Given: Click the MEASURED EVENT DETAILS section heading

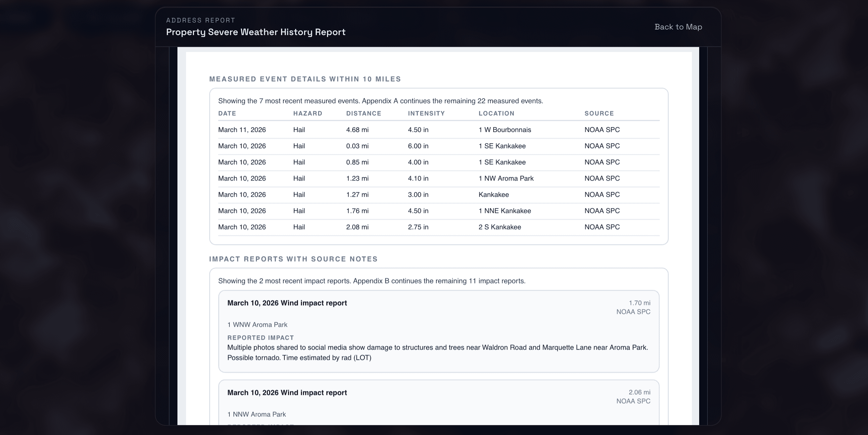Looking at the screenshot, I should point(305,79).
